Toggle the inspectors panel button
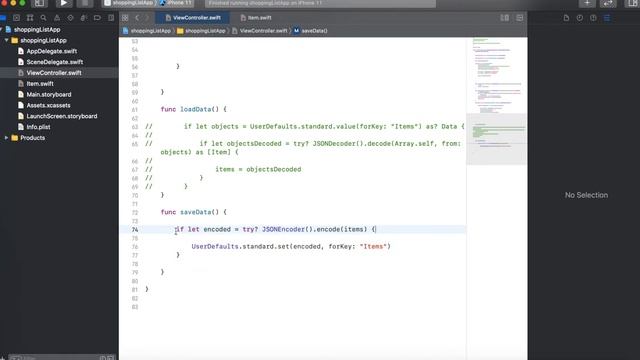The width and height of the screenshot is (640, 360). 632,3
